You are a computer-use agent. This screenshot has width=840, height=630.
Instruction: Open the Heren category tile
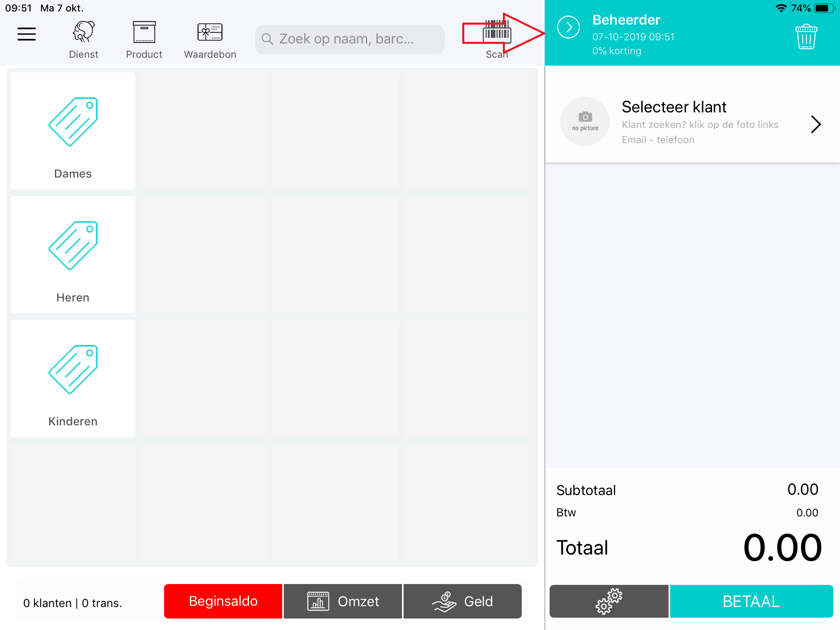click(73, 255)
